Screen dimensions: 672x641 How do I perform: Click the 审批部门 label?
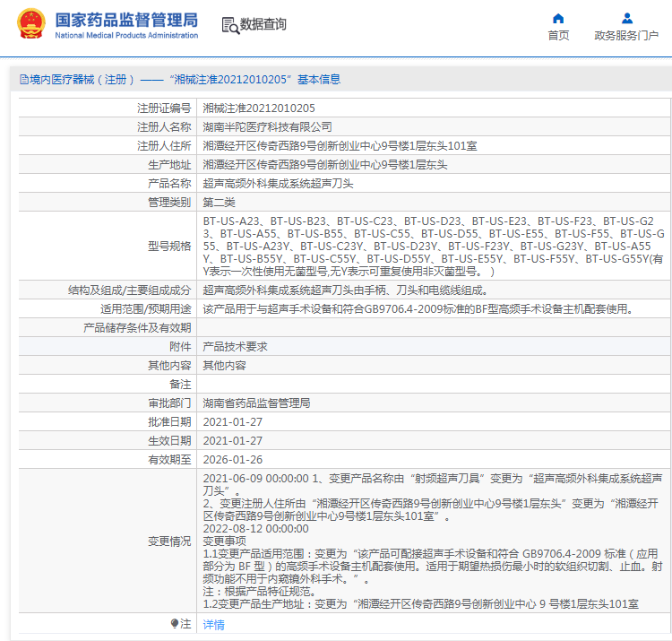169,403
